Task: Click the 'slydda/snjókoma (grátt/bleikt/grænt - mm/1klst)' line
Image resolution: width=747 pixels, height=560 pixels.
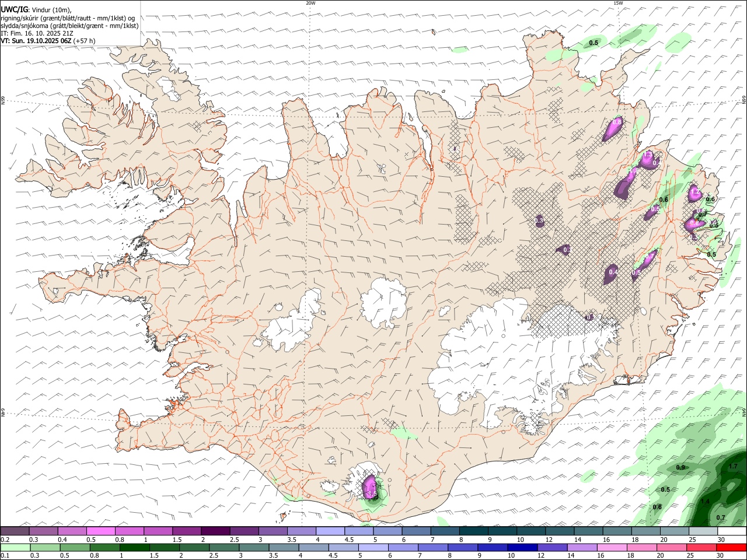Action: [69, 26]
